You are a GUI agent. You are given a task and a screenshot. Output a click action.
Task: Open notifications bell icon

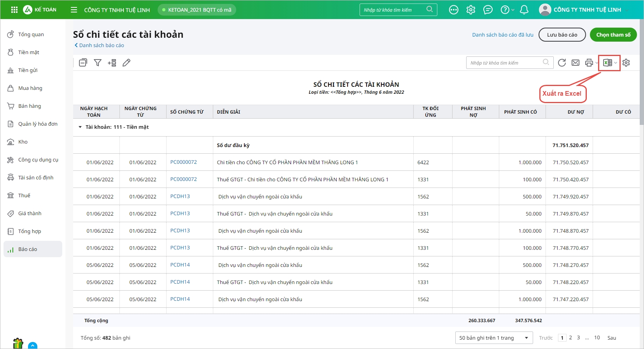524,10
